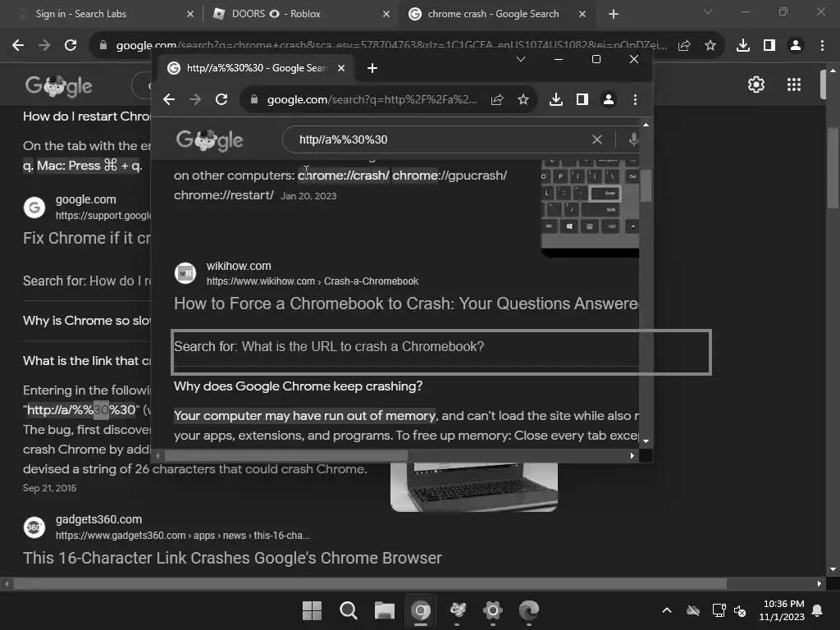
Task: Close the DOORS Roblox tab
Action: pos(386,15)
